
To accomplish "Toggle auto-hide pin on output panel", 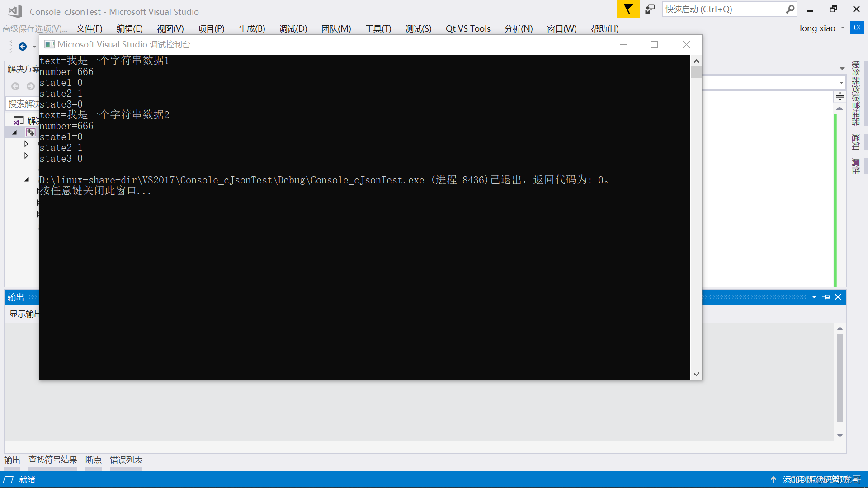I will point(826,297).
